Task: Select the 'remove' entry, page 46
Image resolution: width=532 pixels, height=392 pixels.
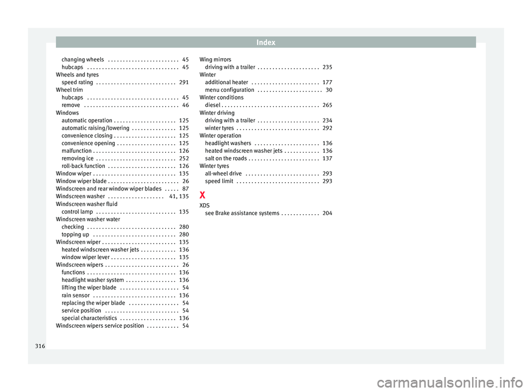Action: click(125, 105)
